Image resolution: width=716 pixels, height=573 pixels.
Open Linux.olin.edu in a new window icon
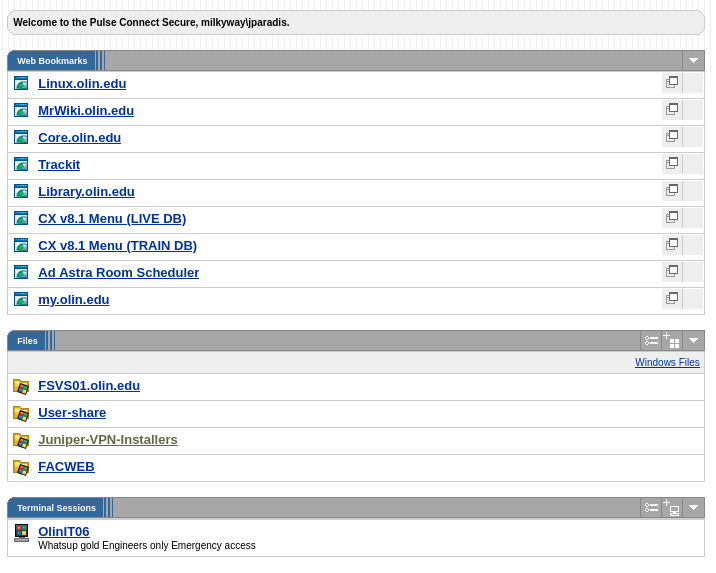pos(672,83)
